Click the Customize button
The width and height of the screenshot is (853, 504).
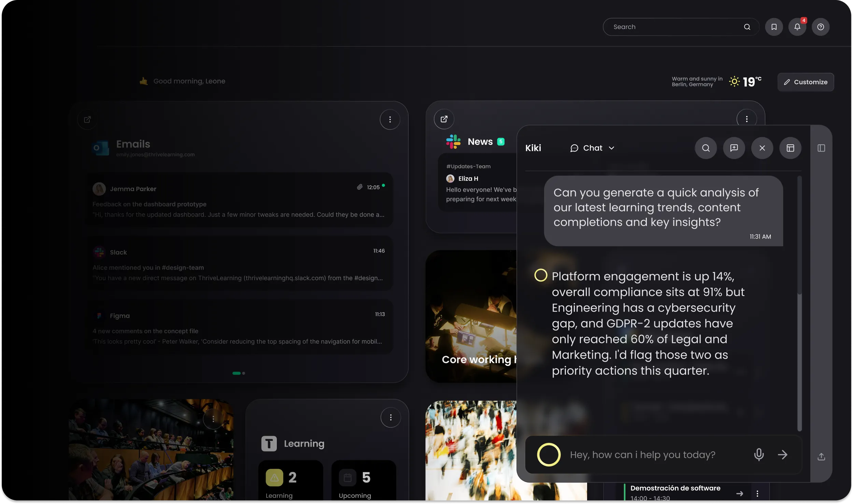[x=806, y=82]
